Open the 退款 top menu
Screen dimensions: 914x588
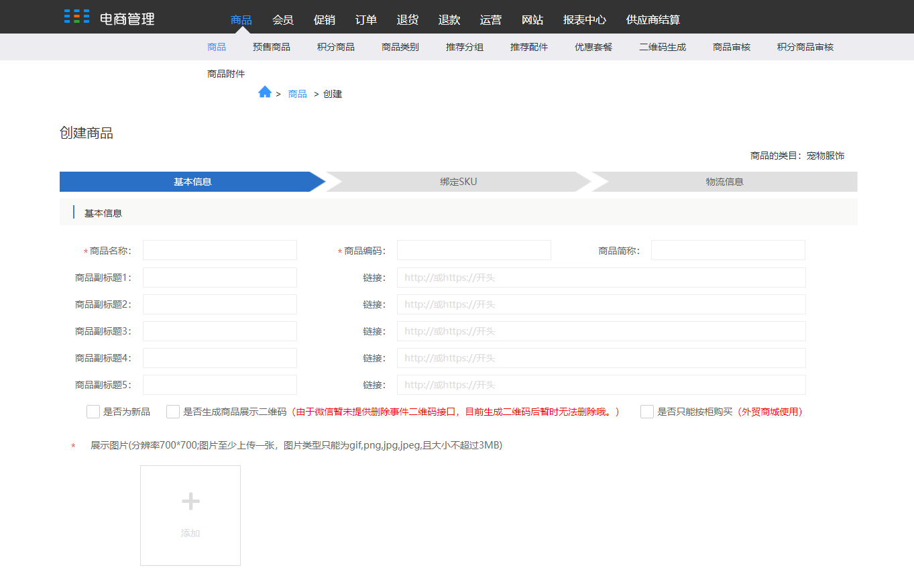(449, 20)
